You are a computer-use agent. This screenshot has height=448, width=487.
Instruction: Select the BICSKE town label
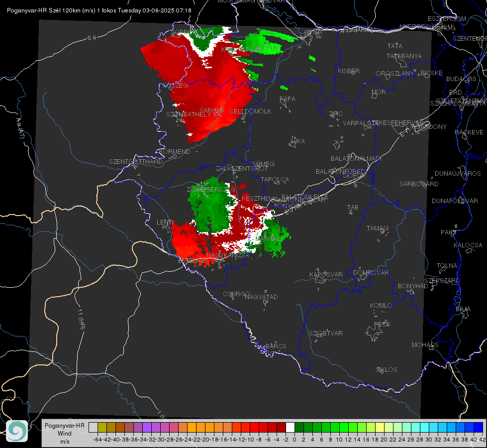point(432,73)
